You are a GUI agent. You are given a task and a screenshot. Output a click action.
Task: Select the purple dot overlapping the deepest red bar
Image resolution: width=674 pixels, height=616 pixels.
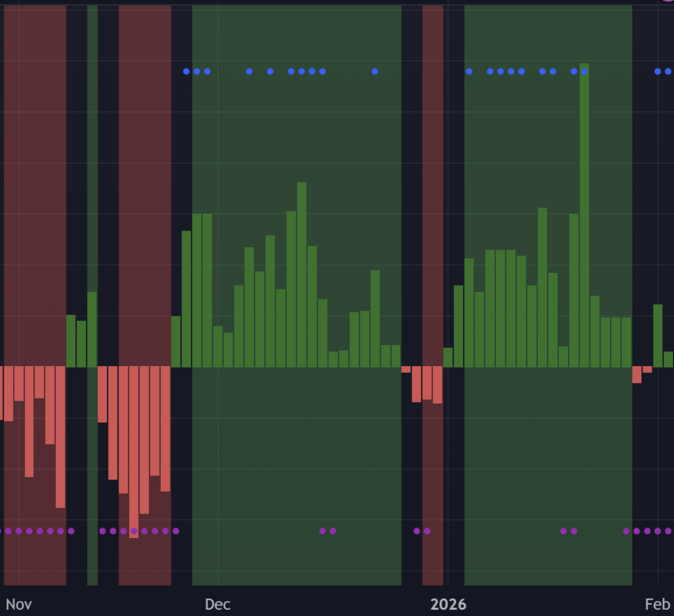(x=134, y=531)
